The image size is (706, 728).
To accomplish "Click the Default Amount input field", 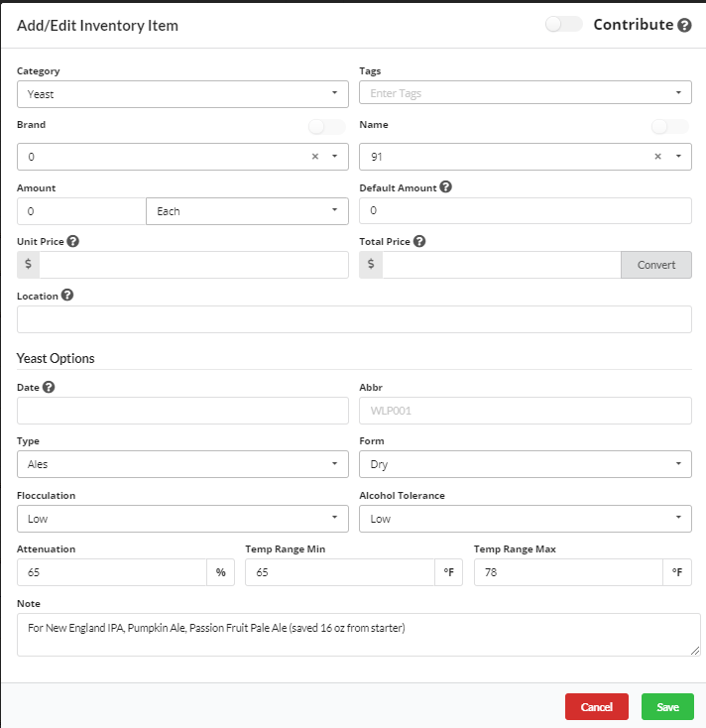I will tap(526, 211).
